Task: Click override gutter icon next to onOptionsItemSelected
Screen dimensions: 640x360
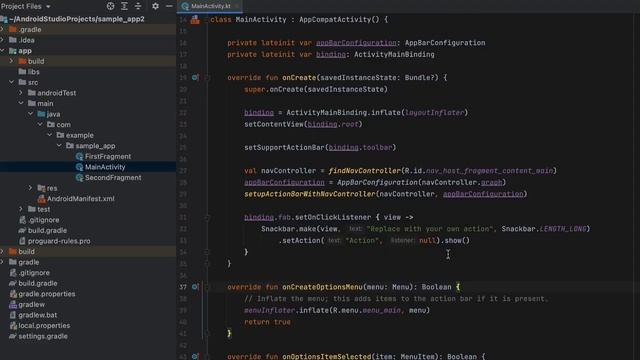Action: [195, 356]
